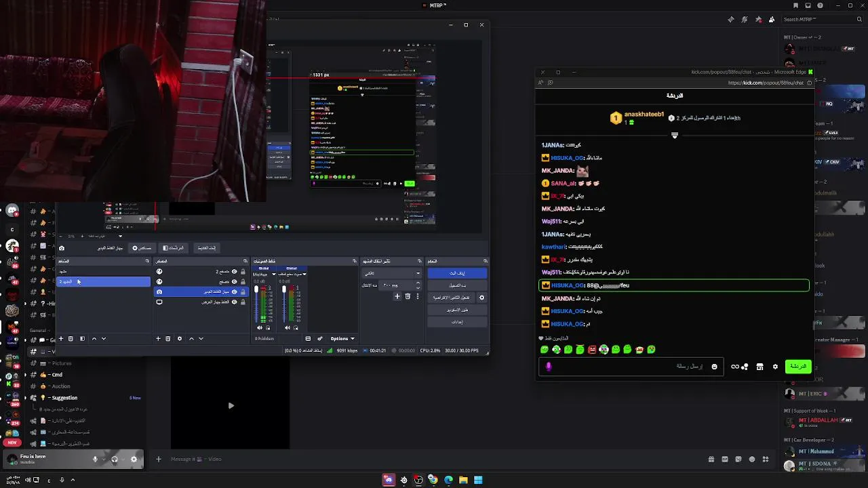Unlock the top browser source lock
The height and width of the screenshot is (488, 868).
click(243, 272)
